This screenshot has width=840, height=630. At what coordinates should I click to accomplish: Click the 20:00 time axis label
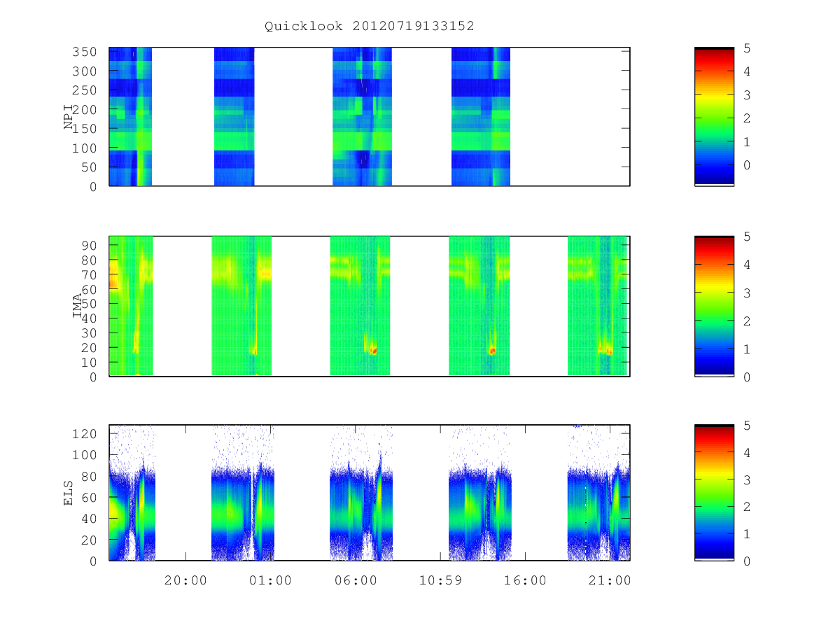click(185, 580)
